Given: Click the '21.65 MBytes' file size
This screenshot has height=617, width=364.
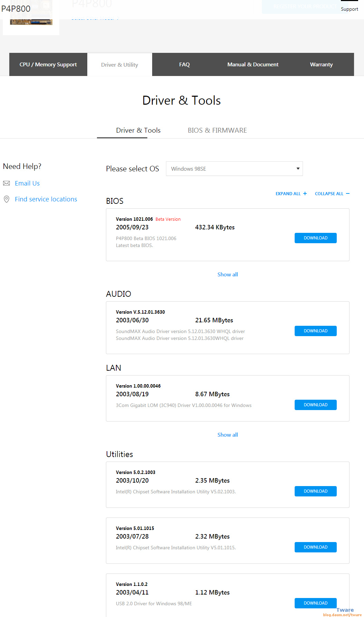Looking at the screenshot, I should (214, 320).
